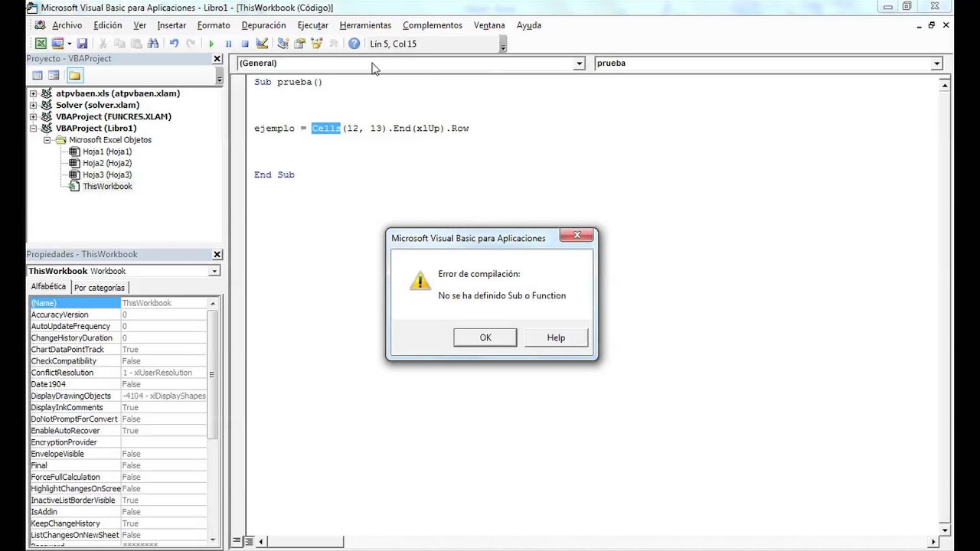This screenshot has width=980, height=551.
Task: Open the Herramientas menu
Action: [x=365, y=25]
